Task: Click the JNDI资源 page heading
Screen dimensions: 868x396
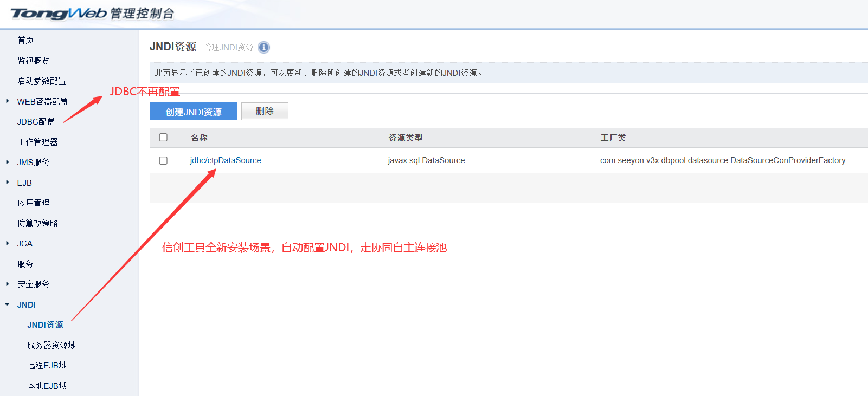Action: [x=173, y=47]
